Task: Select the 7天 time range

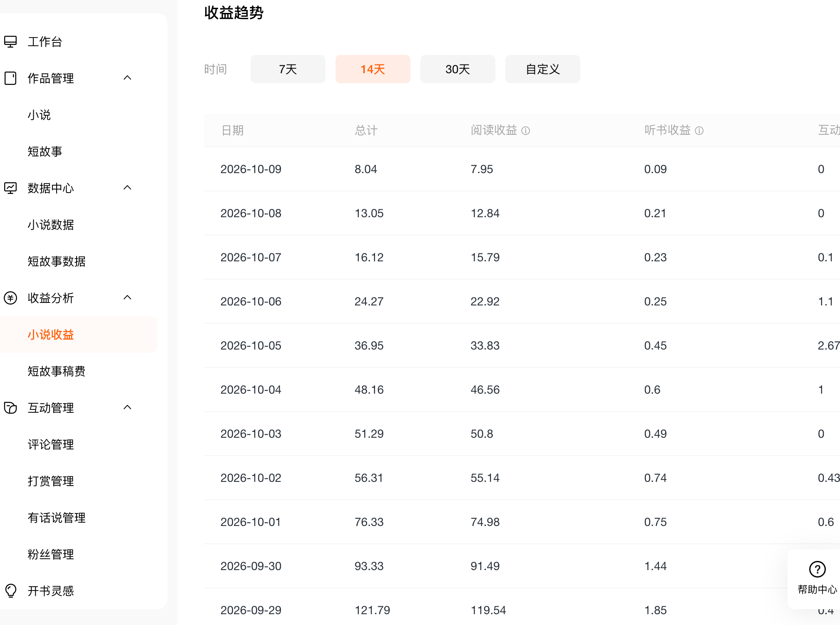Action: coord(288,69)
